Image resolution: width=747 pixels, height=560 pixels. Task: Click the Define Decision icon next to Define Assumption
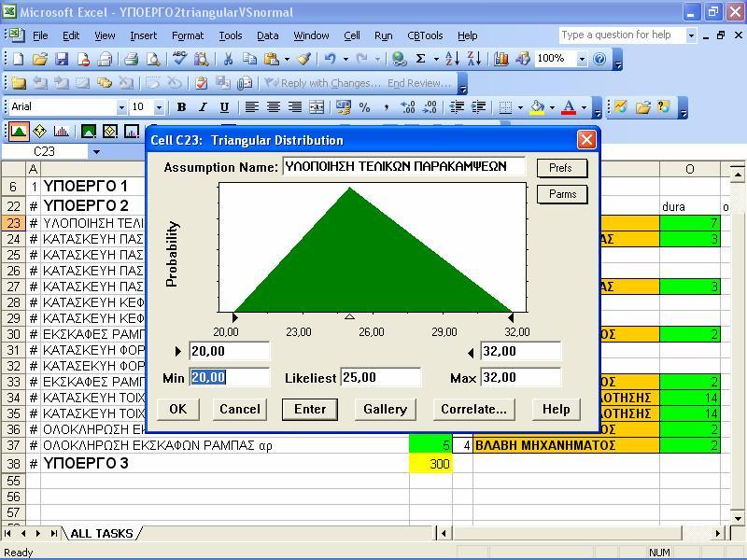pyautogui.click(x=39, y=131)
